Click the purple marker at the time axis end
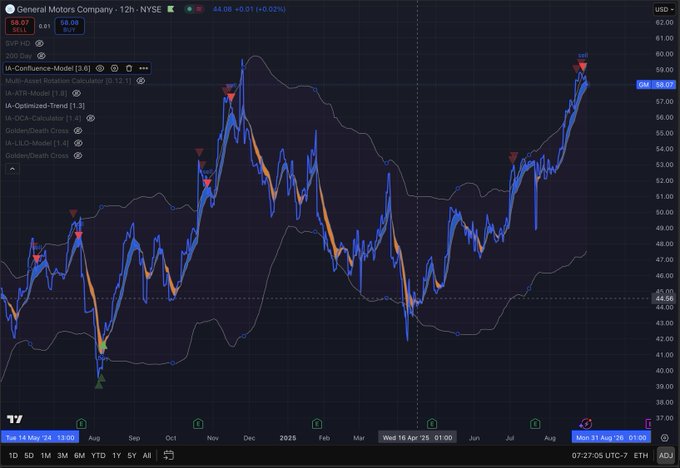This screenshot has height=468, width=680. click(x=648, y=423)
